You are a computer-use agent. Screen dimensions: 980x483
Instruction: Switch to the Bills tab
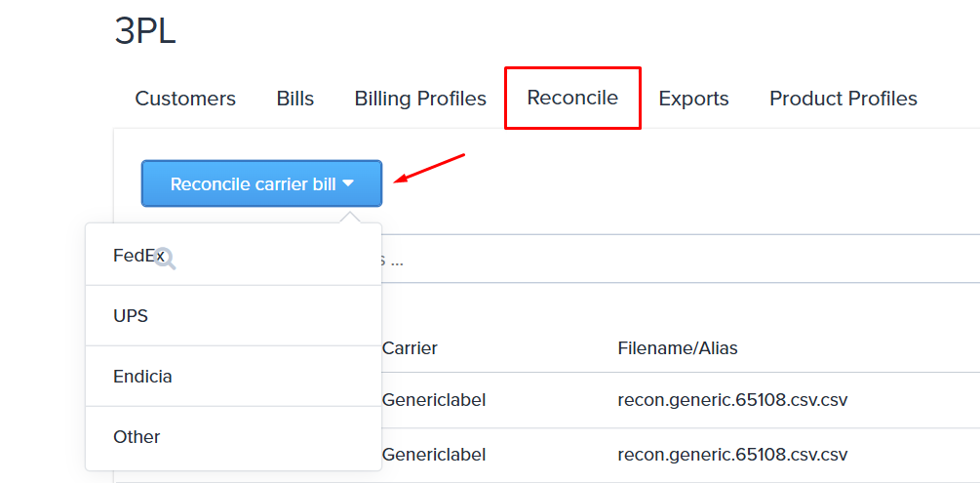tap(294, 99)
